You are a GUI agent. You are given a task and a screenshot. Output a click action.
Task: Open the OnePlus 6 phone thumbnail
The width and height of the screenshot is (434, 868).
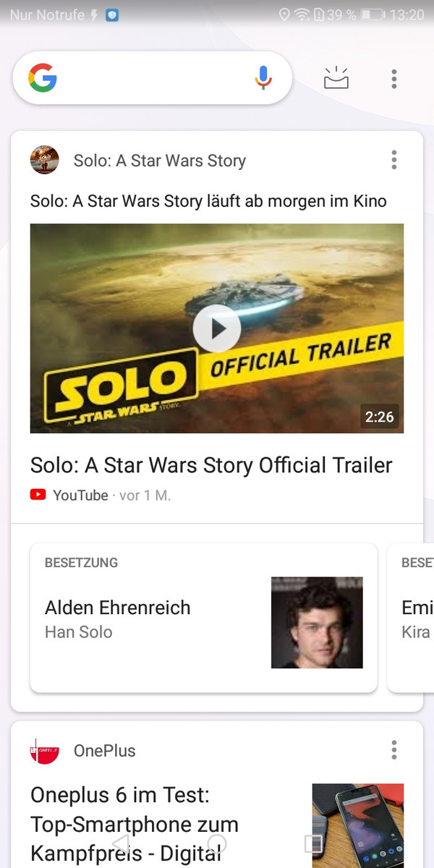point(358,825)
